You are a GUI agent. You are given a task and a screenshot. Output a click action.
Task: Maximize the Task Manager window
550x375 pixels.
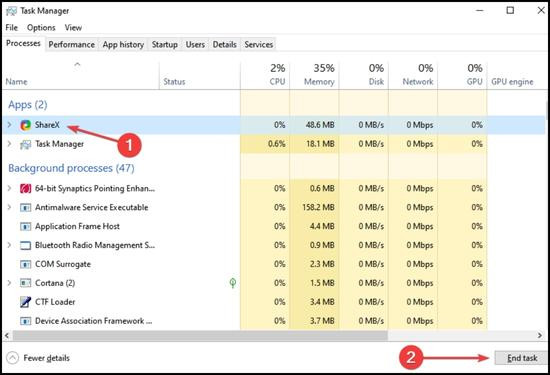click(x=510, y=11)
